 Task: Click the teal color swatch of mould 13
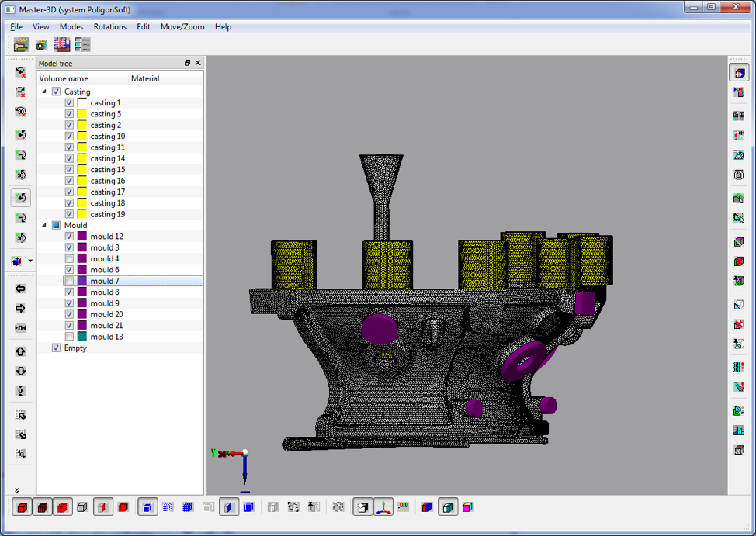coord(82,337)
